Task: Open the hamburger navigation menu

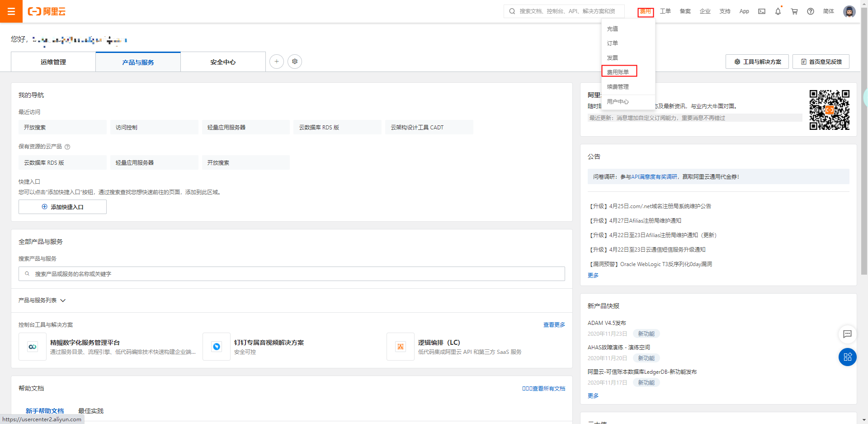Action: pyautogui.click(x=11, y=11)
